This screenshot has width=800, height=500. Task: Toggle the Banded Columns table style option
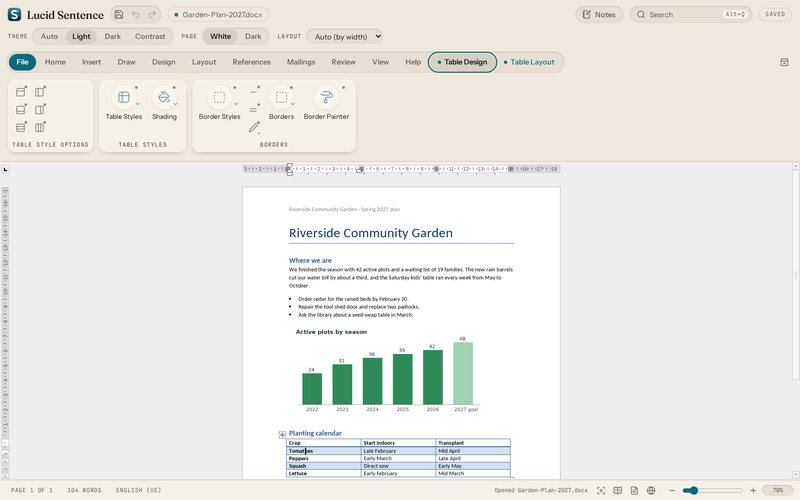coord(40,127)
